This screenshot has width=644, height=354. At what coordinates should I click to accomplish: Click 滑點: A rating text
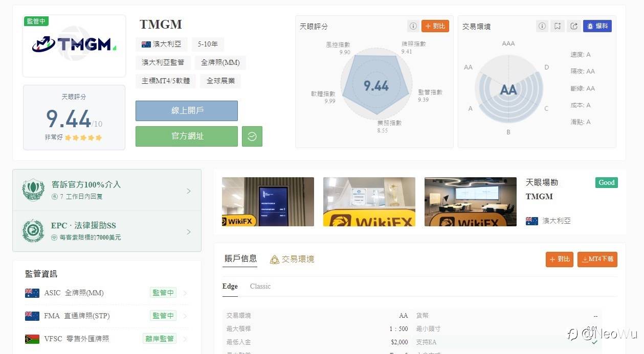(581, 122)
